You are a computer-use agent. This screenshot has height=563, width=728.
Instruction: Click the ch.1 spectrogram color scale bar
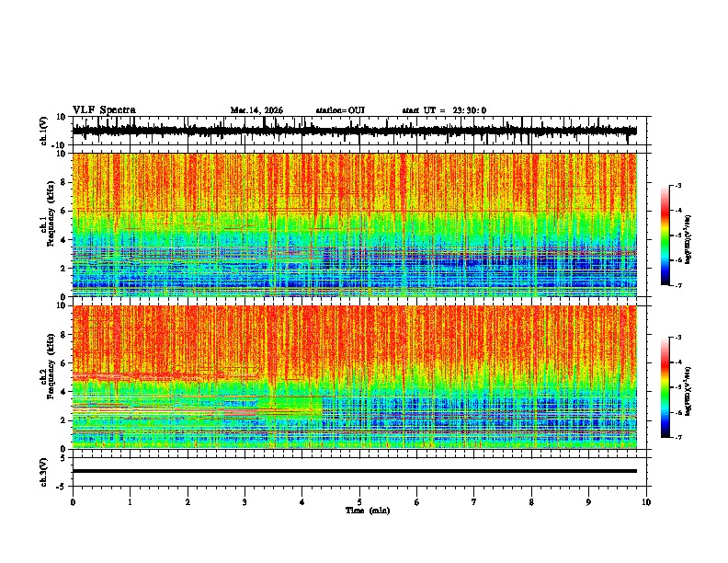point(665,236)
